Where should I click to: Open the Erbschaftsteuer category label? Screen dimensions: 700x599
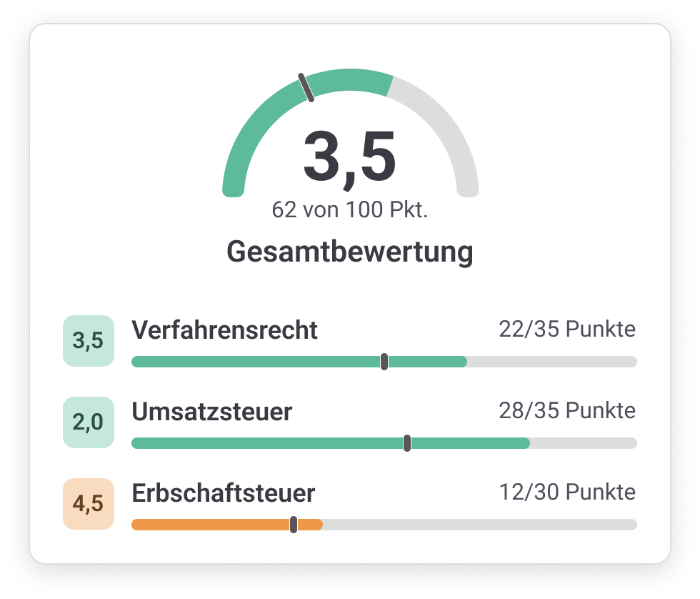pyautogui.click(x=224, y=493)
